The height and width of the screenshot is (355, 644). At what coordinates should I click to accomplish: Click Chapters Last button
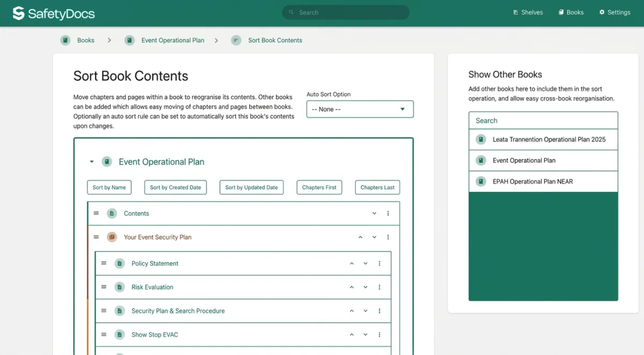(x=377, y=187)
